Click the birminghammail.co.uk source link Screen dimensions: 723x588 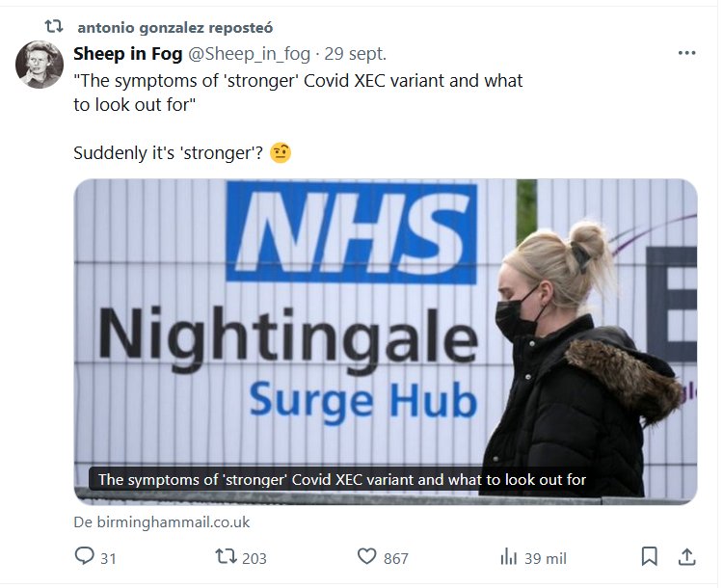point(162,522)
